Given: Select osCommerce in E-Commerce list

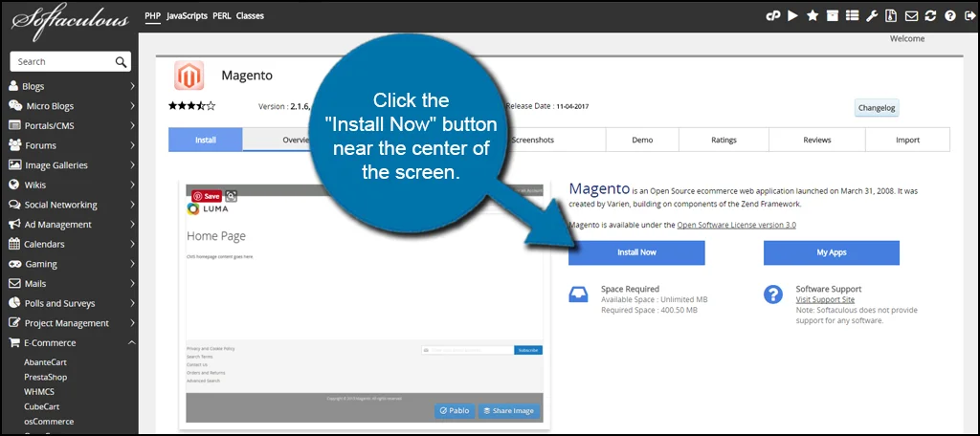Looking at the screenshot, I should pos(49,422).
